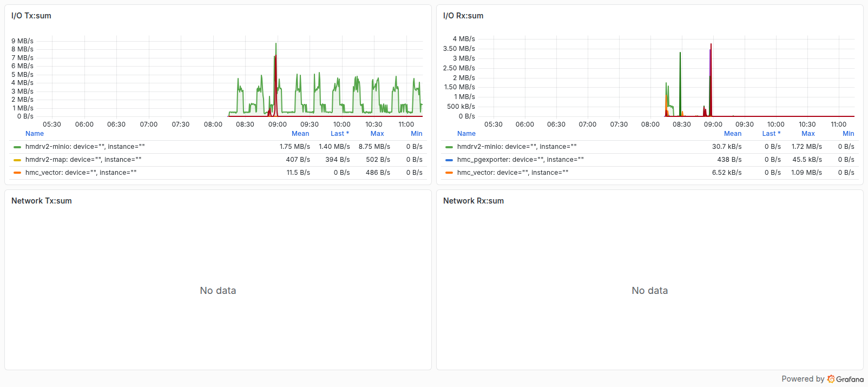The image size is (868, 387).
Task: Click the 30.7 kB/s mean value
Action: tap(727, 147)
